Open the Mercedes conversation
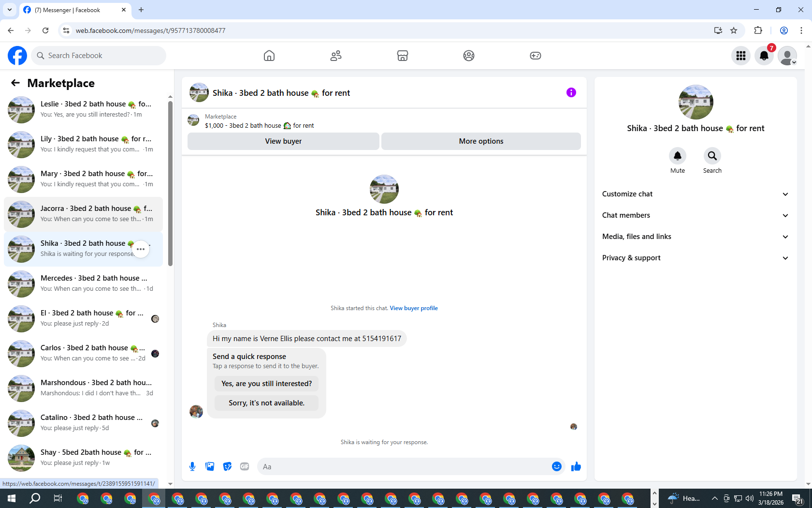Screen dimensions: 812x508 click(x=83, y=284)
